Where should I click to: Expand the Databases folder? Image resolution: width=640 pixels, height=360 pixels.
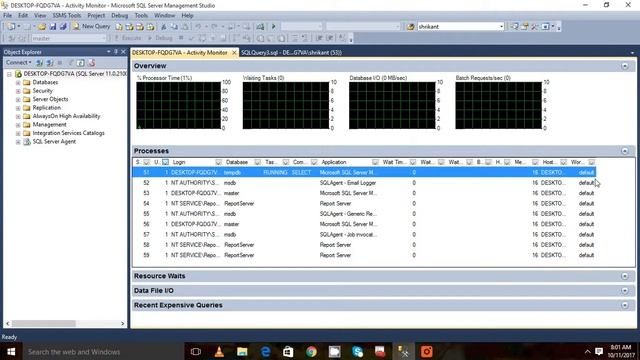point(18,82)
